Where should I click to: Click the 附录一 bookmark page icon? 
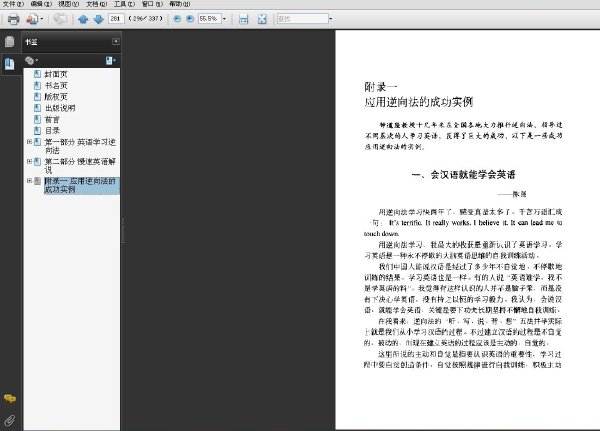tap(37, 181)
